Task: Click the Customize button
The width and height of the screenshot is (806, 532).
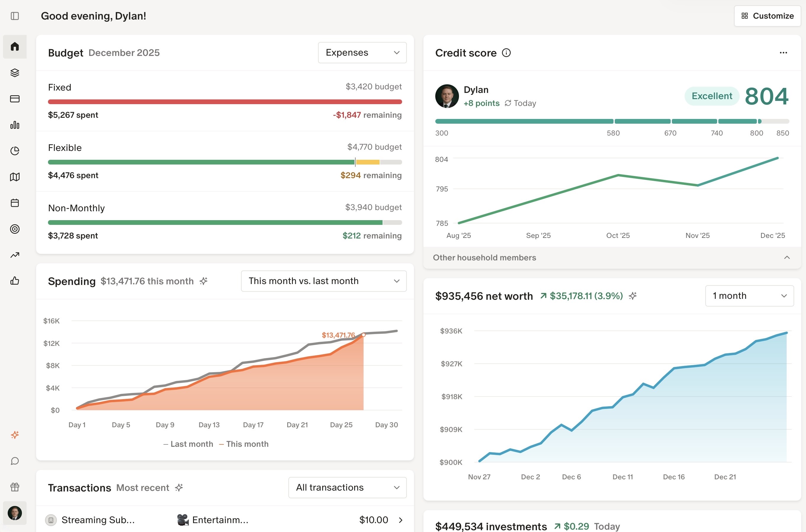Action: click(767, 16)
